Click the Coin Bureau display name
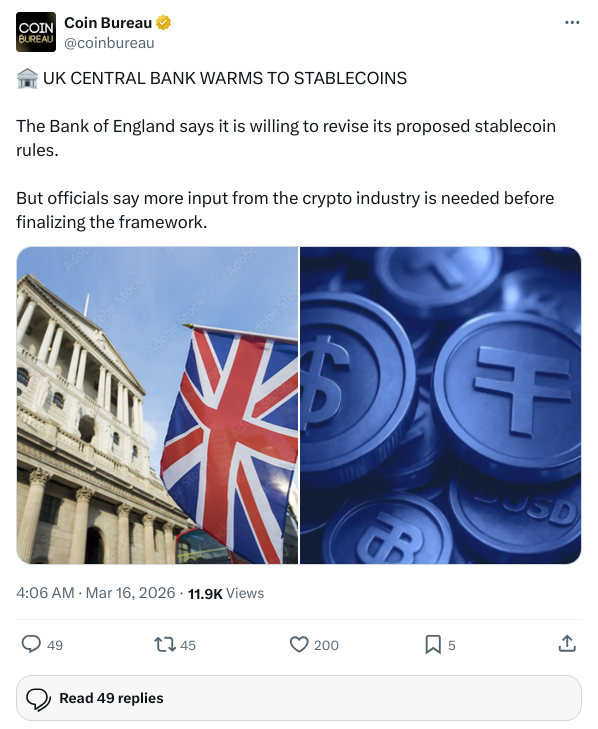Viewport: 598px width, 729px height. pos(108,22)
